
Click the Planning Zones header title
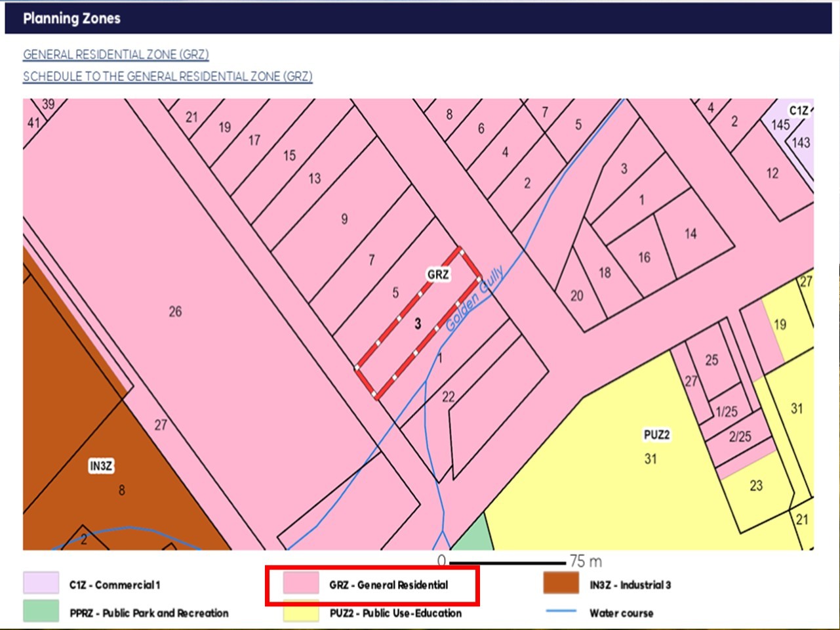[71, 18]
